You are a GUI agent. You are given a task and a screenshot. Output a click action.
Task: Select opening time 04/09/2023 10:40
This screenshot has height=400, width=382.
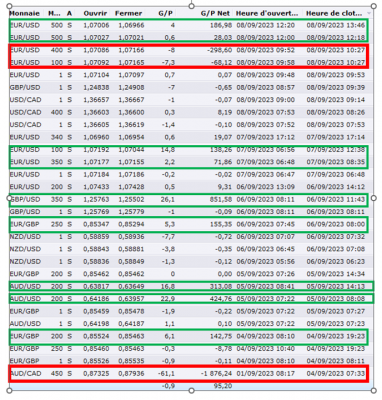click(x=266, y=348)
